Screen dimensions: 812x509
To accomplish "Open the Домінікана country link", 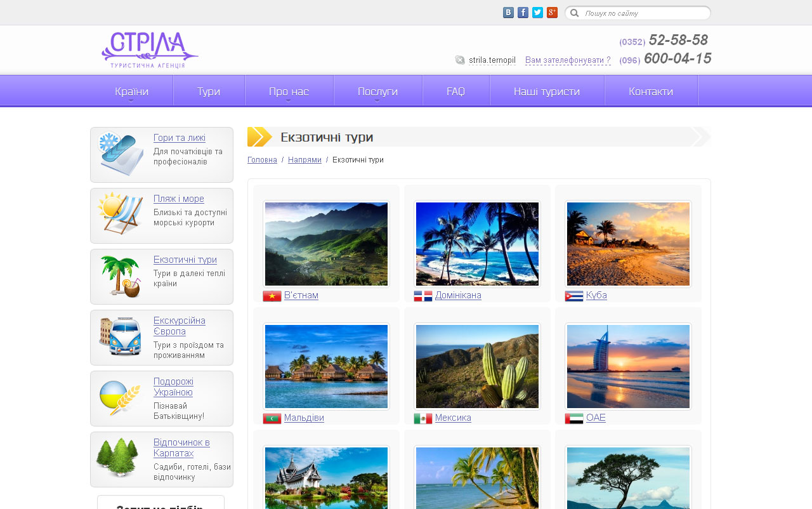I will click(x=458, y=295).
